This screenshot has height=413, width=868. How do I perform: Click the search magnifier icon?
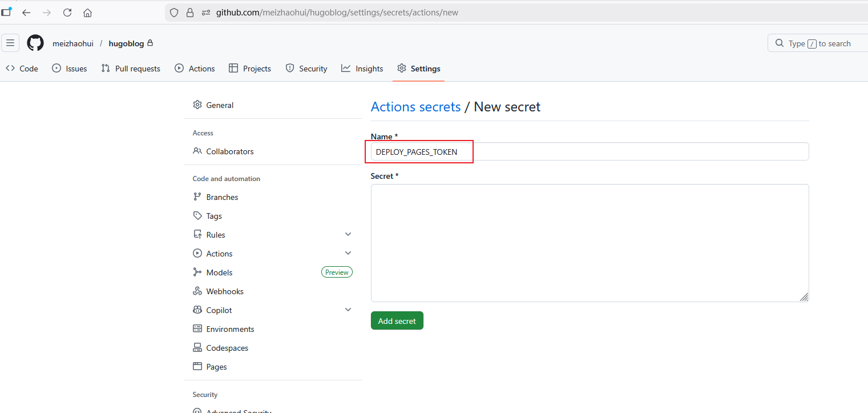click(780, 43)
